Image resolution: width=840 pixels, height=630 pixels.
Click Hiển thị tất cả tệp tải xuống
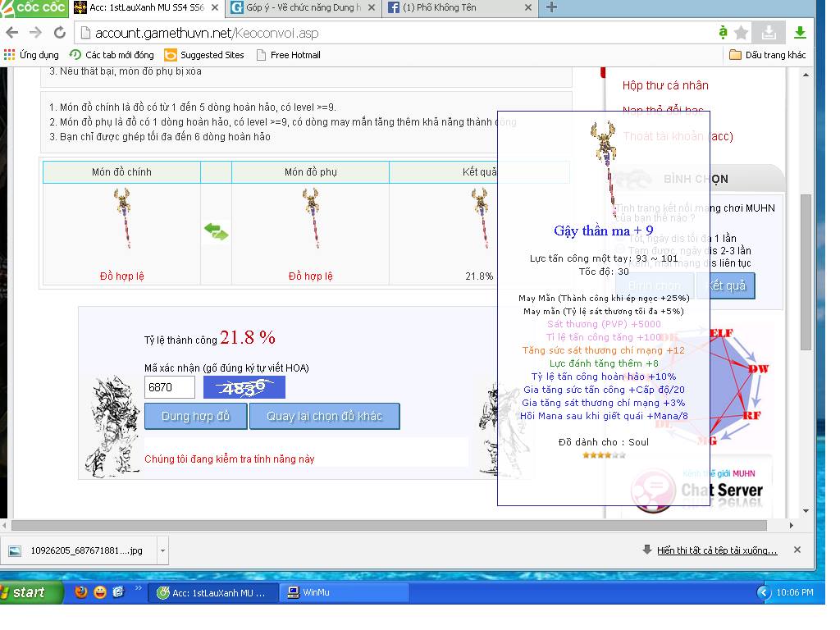tap(717, 550)
